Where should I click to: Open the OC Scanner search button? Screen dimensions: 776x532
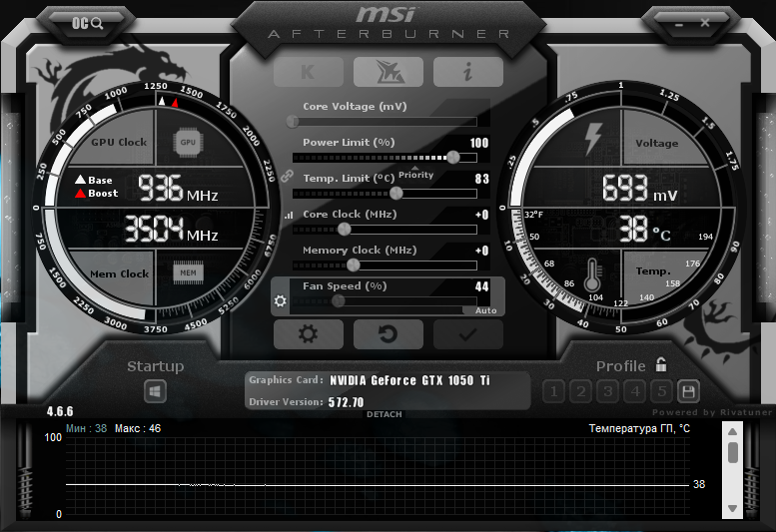[89, 22]
